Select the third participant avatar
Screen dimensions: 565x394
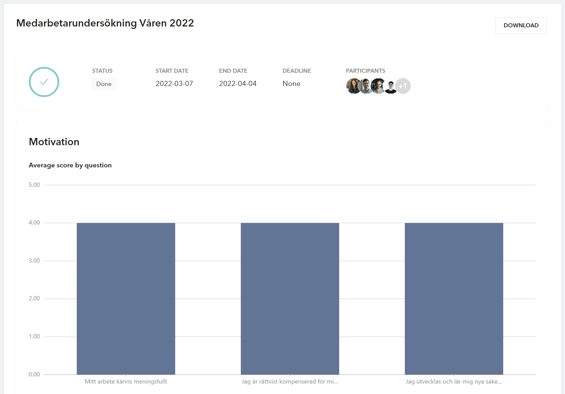[378, 86]
